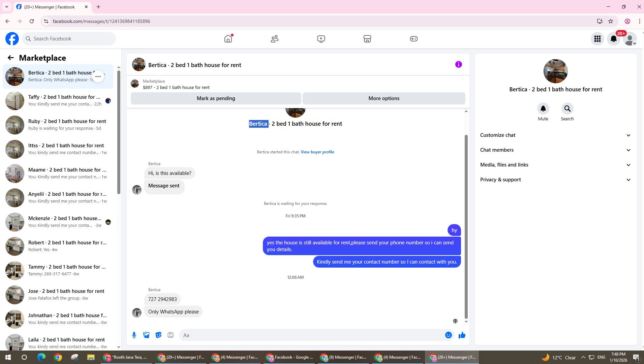Viewport: 644px width, 364px height.
Task: Open Facebook home feed icon
Action: click(x=228, y=39)
